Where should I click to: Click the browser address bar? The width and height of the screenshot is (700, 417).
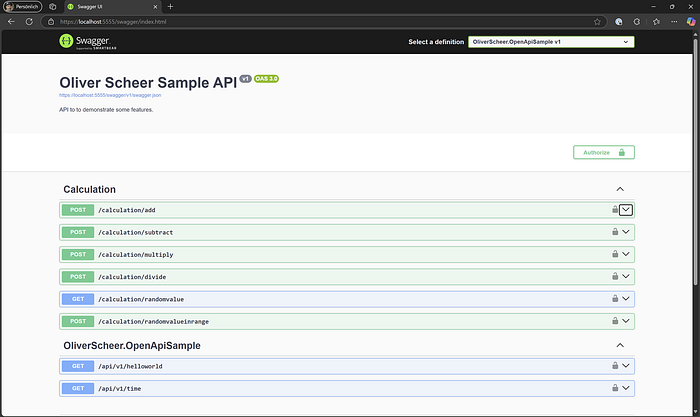tap(324, 21)
